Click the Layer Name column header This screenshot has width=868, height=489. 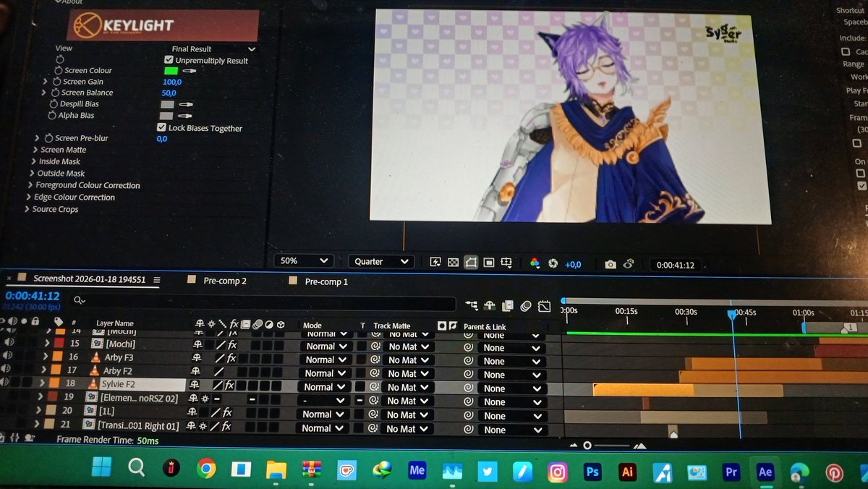pos(115,323)
